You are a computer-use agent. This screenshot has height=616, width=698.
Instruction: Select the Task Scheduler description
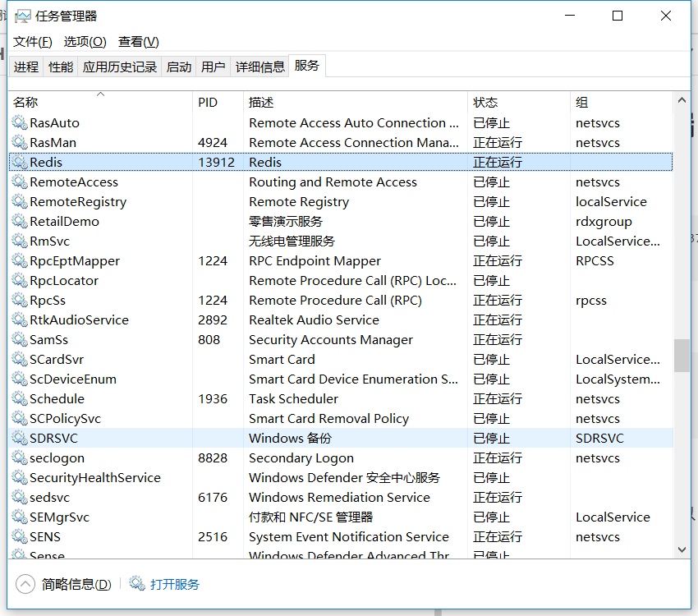(x=293, y=399)
